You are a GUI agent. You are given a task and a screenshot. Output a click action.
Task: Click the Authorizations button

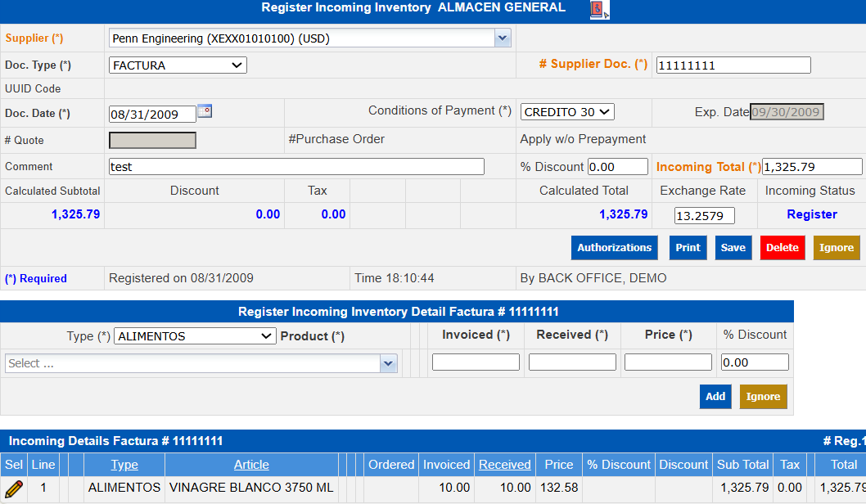(x=614, y=248)
